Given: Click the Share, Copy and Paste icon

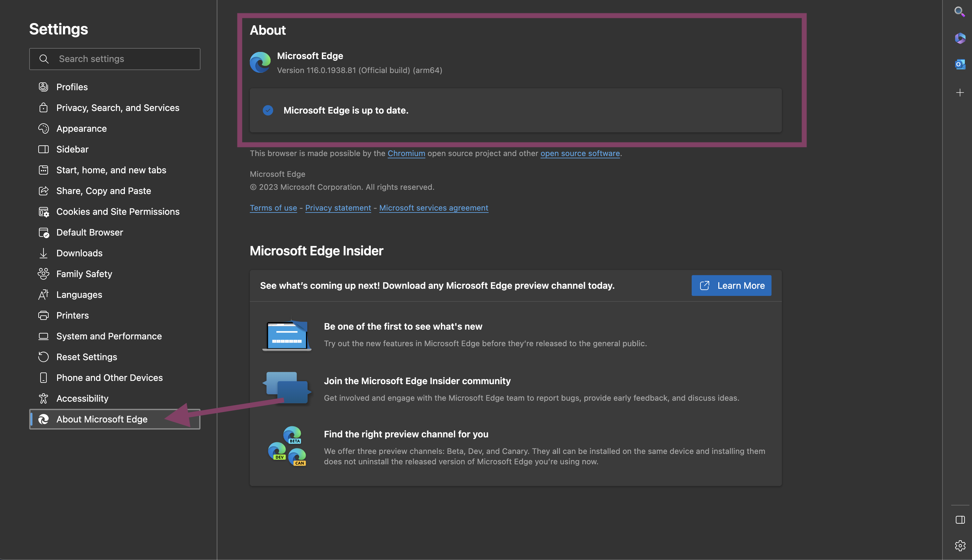Looking at the screenshot, I should 43,191.
